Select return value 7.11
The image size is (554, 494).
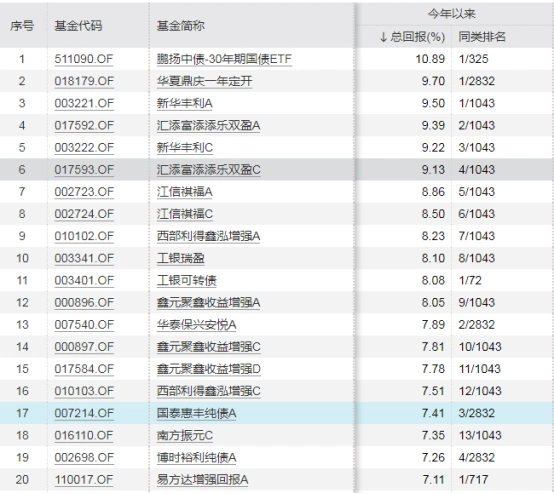434,480
